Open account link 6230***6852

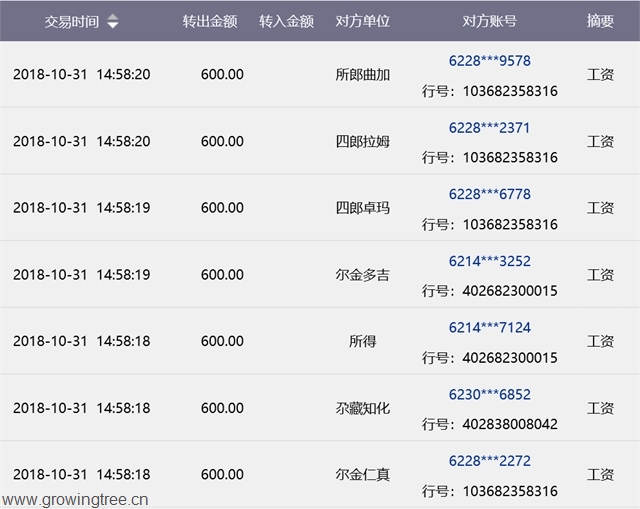tap(489, 395)
